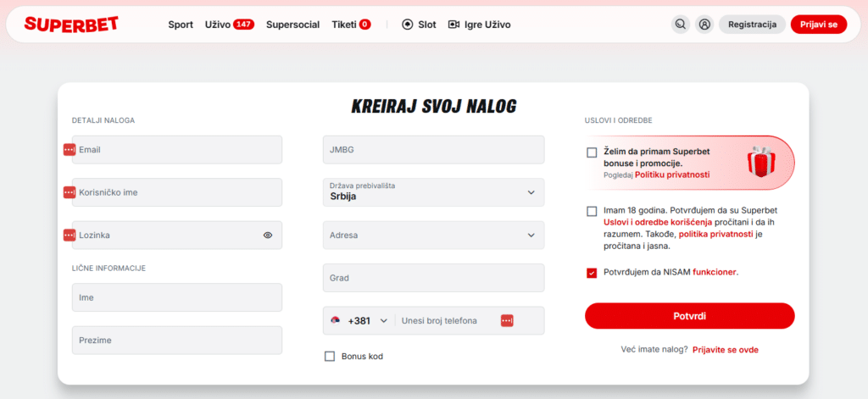Click into the Ime field

pyautogui.click(x=177, y=297)
